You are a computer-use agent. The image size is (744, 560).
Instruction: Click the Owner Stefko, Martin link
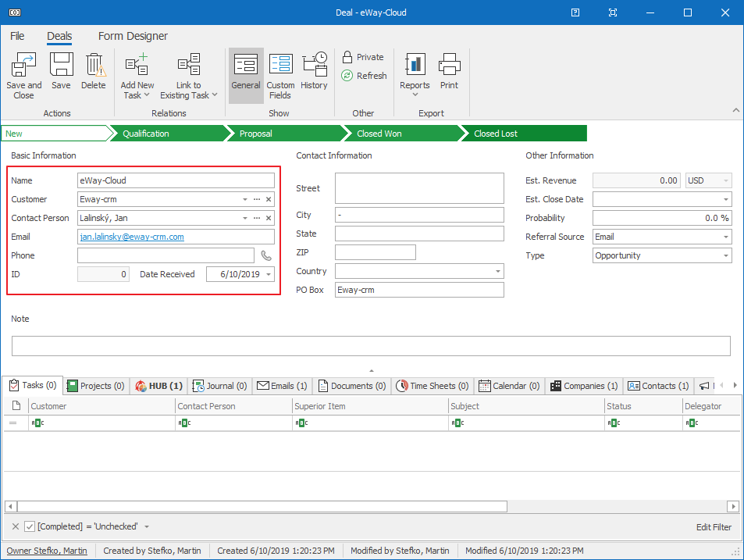point(47,551)
